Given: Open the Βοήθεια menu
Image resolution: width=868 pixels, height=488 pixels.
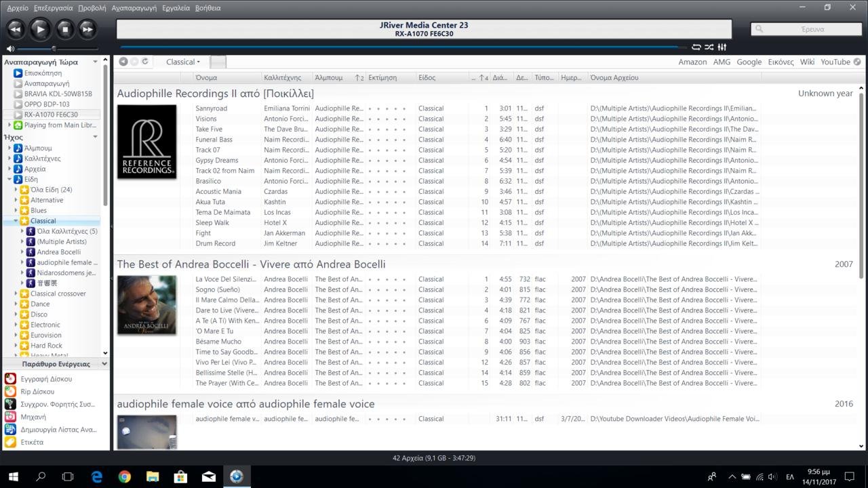Looking at the screenshot, I should point(208,8).
